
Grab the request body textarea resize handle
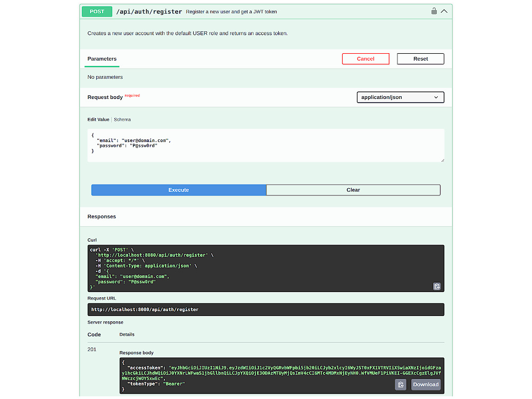point(443,160)
